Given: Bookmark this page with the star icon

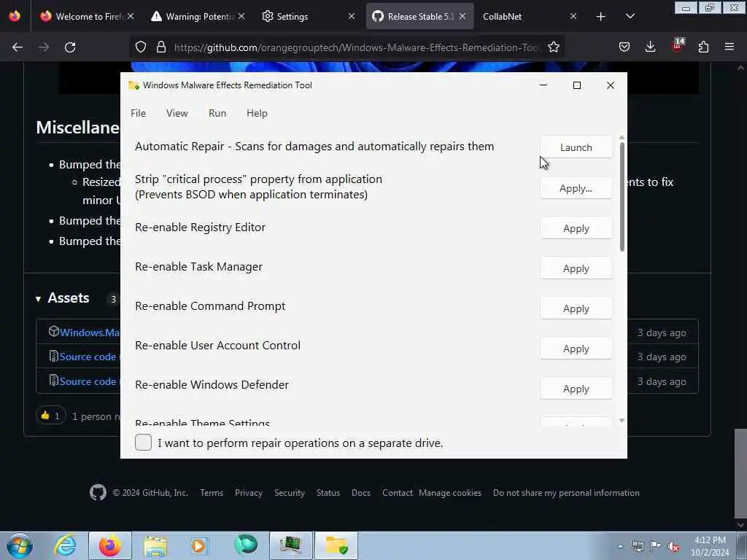Looking at the screenshot, I should [x=554, y=47].
